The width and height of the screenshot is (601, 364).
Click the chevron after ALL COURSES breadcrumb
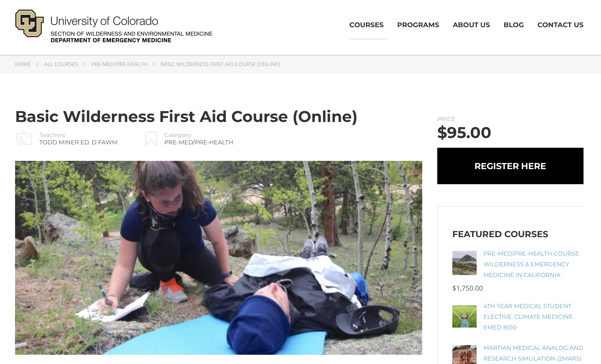tap(84, 64)
